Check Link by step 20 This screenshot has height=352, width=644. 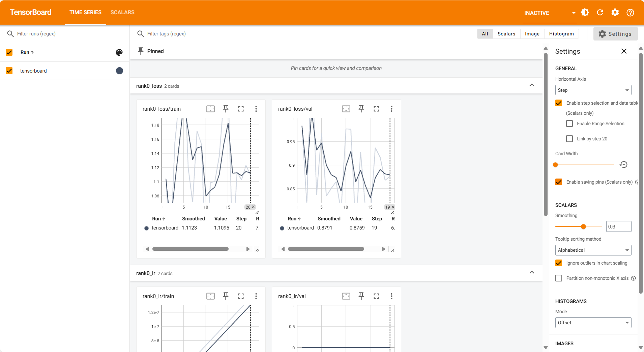pyautogui.click(x=569, y=139)
